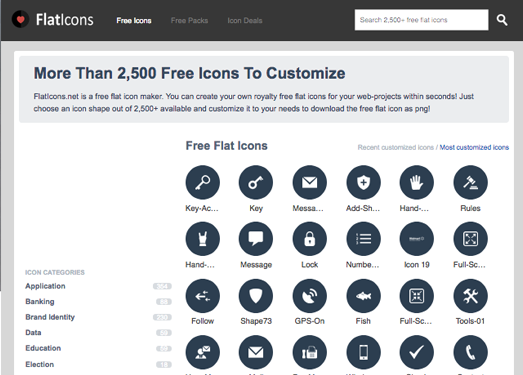This screenshot has height=375, width=523.
Task: Choose the mobile phone icon
Action: [x=363, y=352]
